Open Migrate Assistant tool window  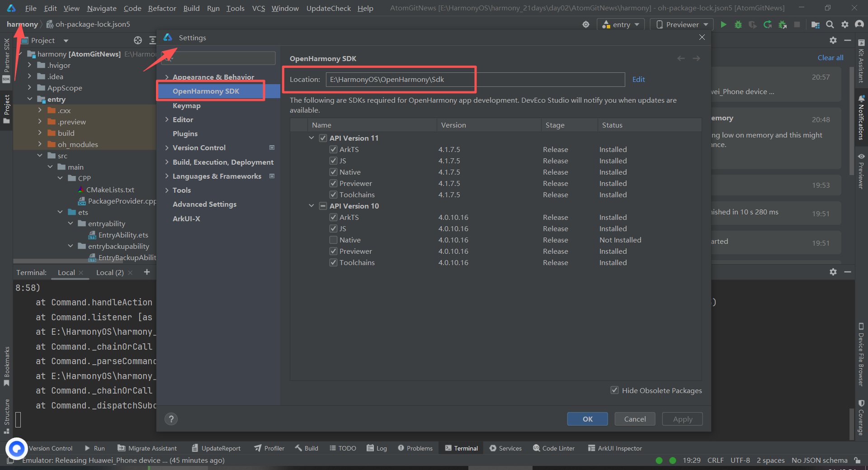click(147, 448)
